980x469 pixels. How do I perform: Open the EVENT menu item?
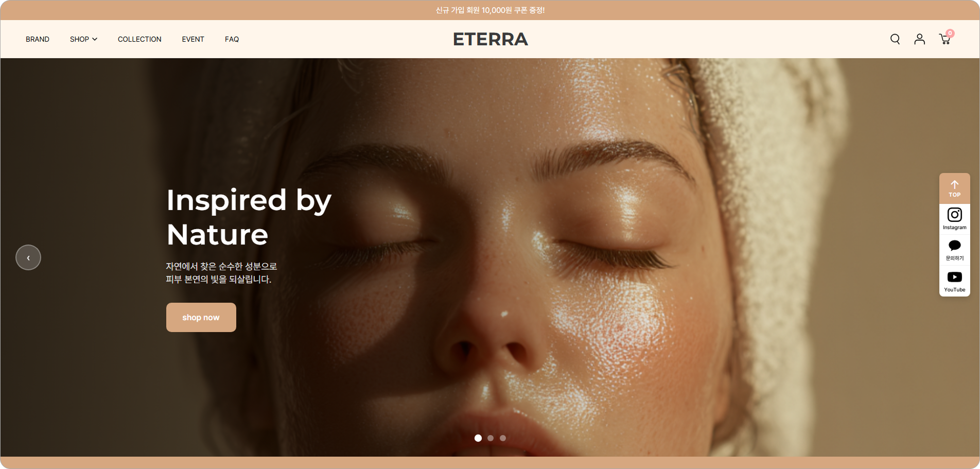(x=193, y=39)
